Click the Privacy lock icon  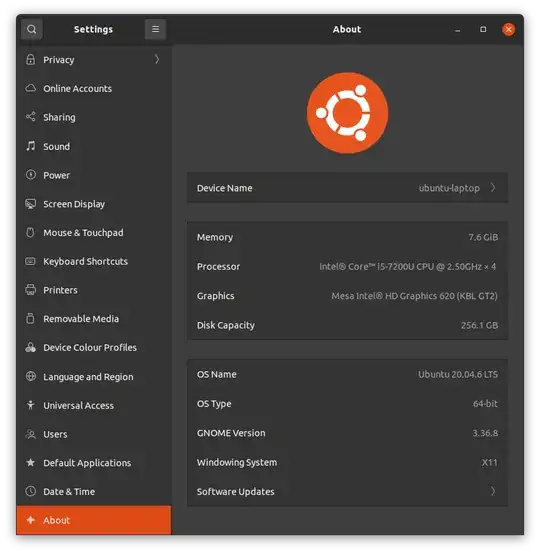coord(31,59)
